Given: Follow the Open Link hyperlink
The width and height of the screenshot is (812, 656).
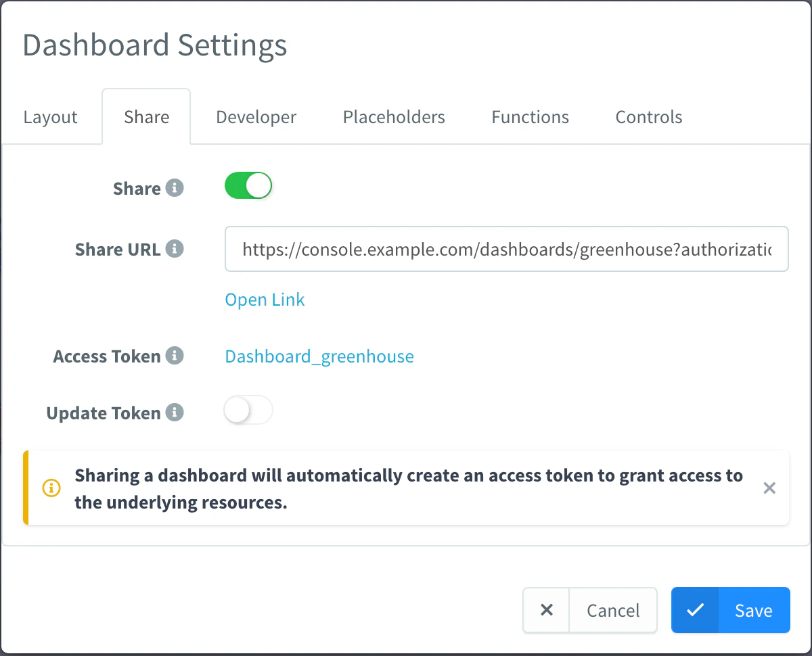Looking at the screenshot, I should point(265,300).
